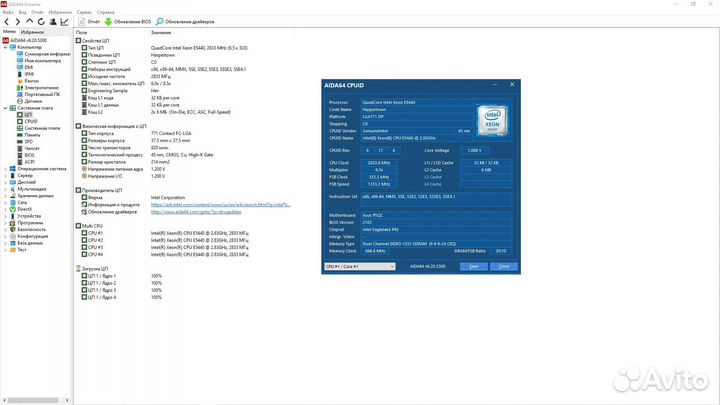Image resolution: width=720 pixels, height=405 pixels.
Task: Select Портативный ПК tree item
Action: click(38, 94)
